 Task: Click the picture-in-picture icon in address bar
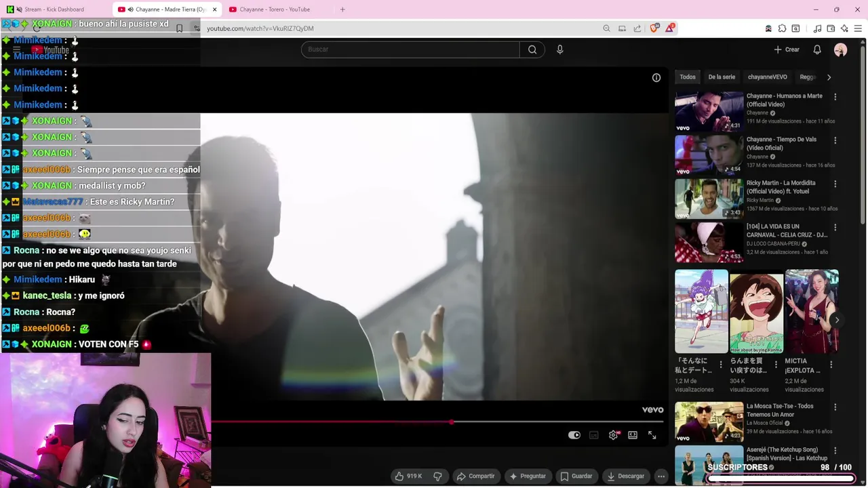[x=622, y=28]
